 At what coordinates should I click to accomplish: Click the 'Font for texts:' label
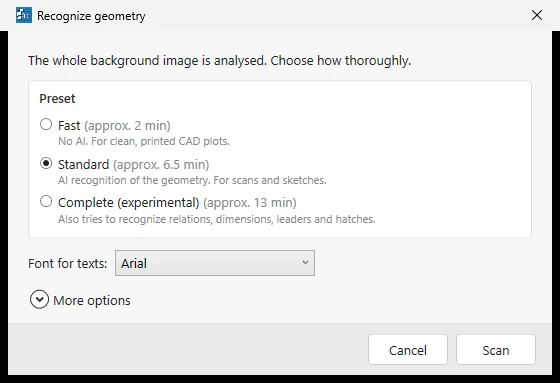(68, 264)
